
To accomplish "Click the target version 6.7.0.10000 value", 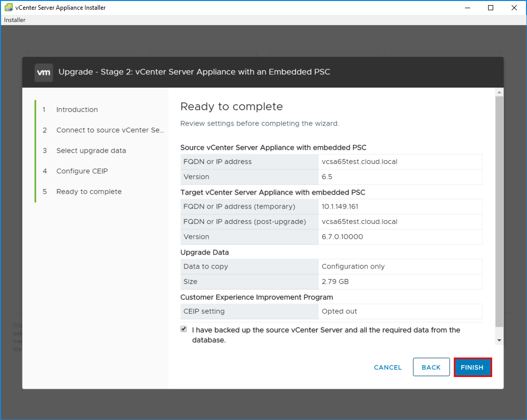I will (343, 237).
